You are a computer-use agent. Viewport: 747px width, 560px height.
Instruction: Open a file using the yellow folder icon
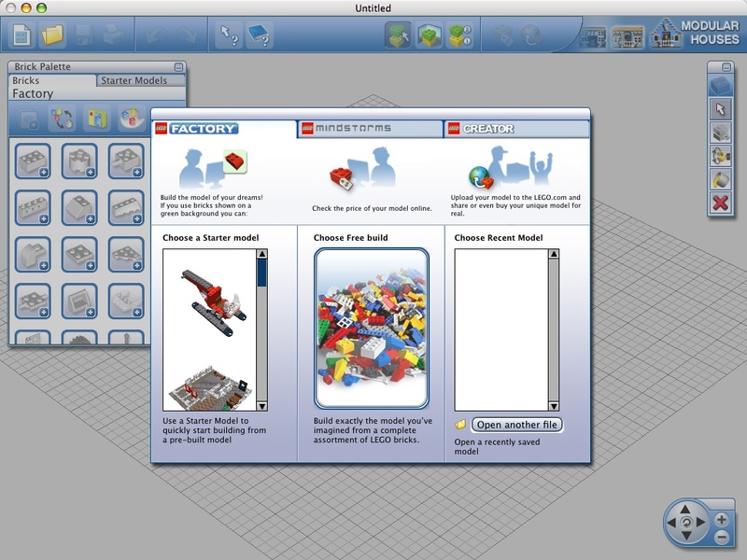52,35
